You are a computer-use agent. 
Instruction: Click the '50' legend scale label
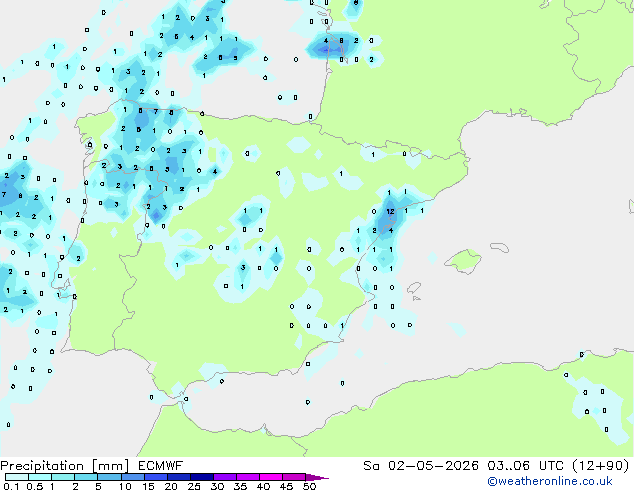pos(309,486)
